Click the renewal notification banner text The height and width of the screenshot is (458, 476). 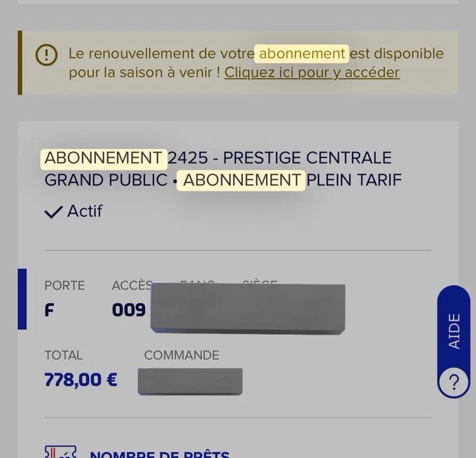[x=256, y=63]
